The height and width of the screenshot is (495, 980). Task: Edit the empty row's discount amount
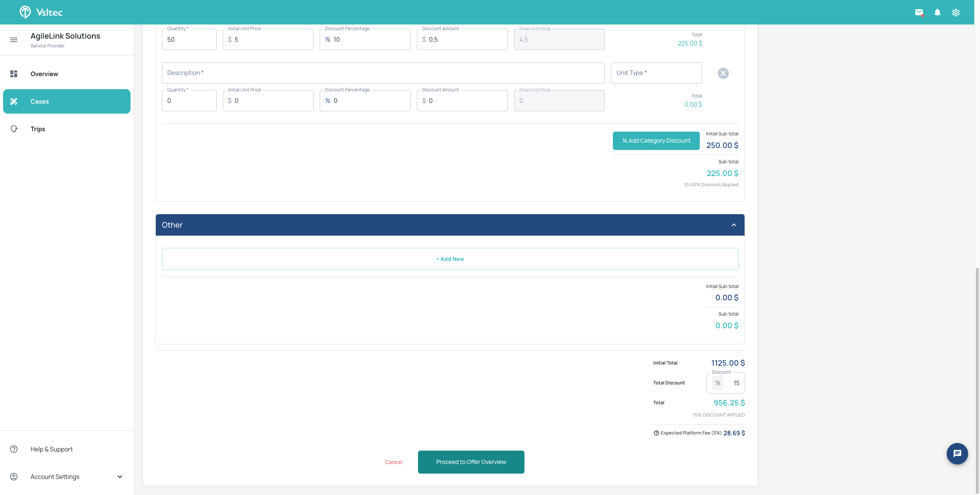pyautogui.click(x=462, y=101)
